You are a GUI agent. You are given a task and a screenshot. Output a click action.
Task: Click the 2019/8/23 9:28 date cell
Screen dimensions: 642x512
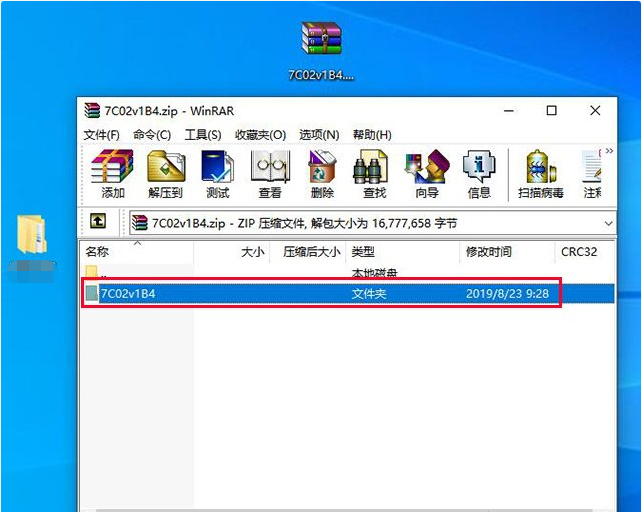507,294
